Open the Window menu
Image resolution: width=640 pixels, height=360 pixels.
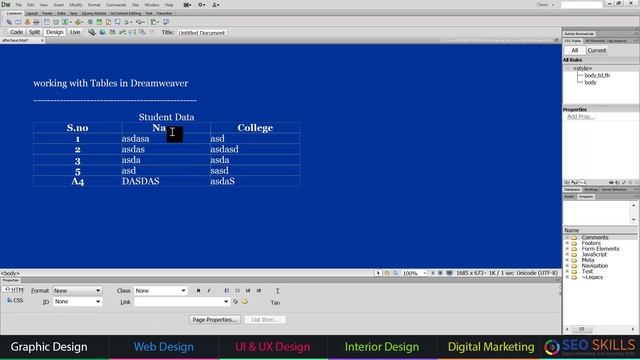pos(152,5)
